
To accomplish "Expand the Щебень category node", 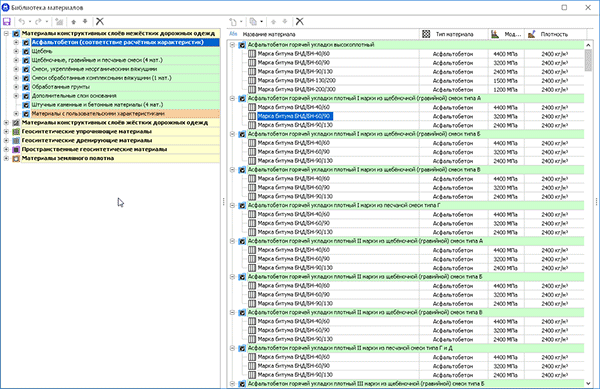I will (16, 51).
